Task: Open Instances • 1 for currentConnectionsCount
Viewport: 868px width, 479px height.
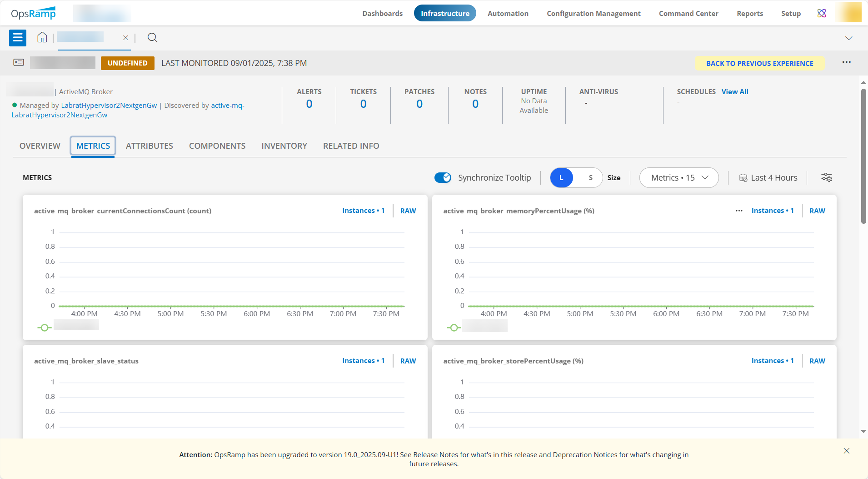Action: (363, 211)
